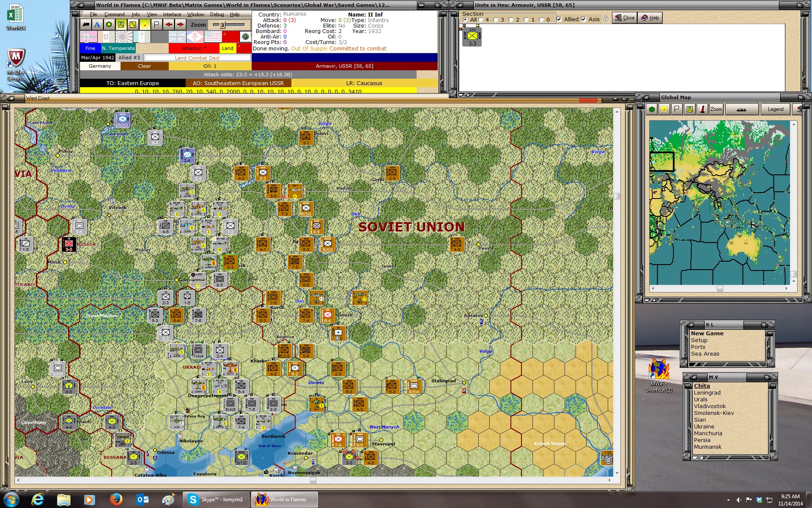Select section 3 radio button
812x508 pixels.
[x=496, y=19]
